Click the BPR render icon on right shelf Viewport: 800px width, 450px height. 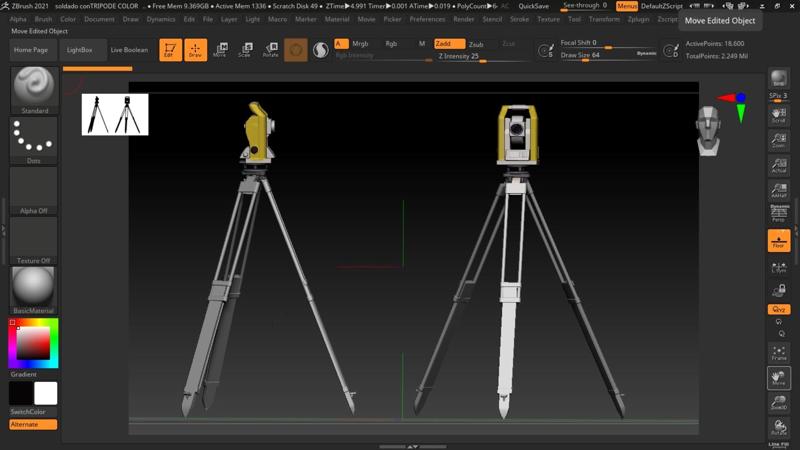(779, 79)
